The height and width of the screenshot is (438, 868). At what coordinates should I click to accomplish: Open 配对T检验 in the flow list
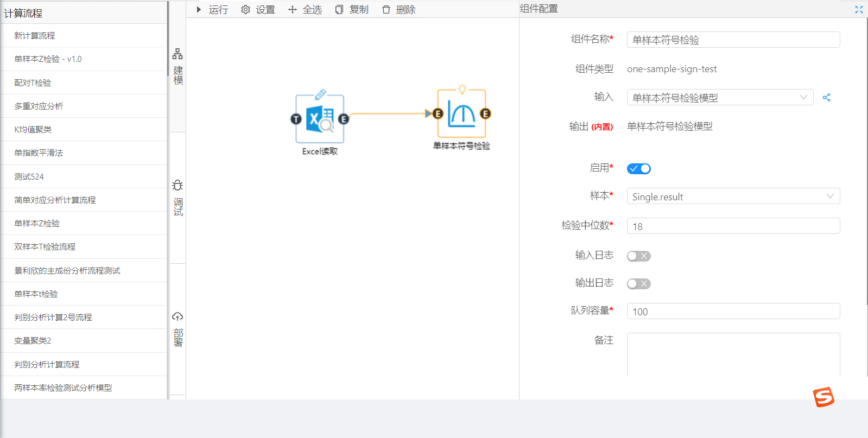point(33,83)
